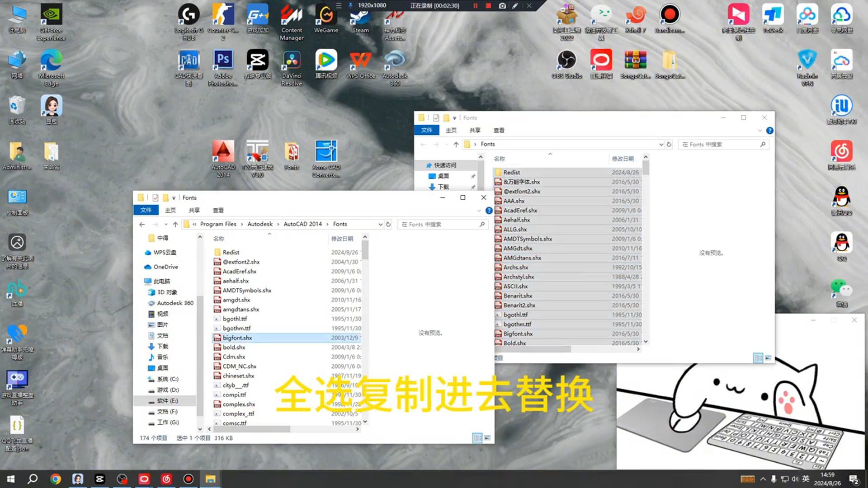The height and width of the screenshot is (488, 868).
Task: Click the help icon in the selected-files Fonts window
Action: pos(769,131)
